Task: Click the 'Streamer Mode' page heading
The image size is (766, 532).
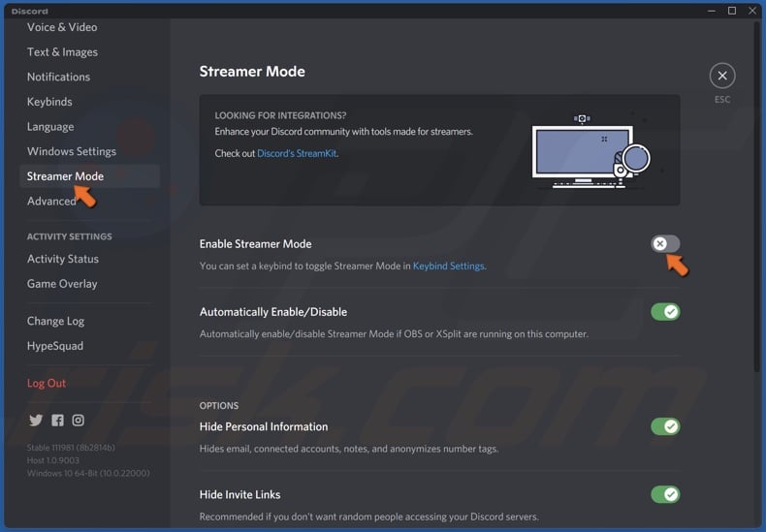Action: pos(252,72)
